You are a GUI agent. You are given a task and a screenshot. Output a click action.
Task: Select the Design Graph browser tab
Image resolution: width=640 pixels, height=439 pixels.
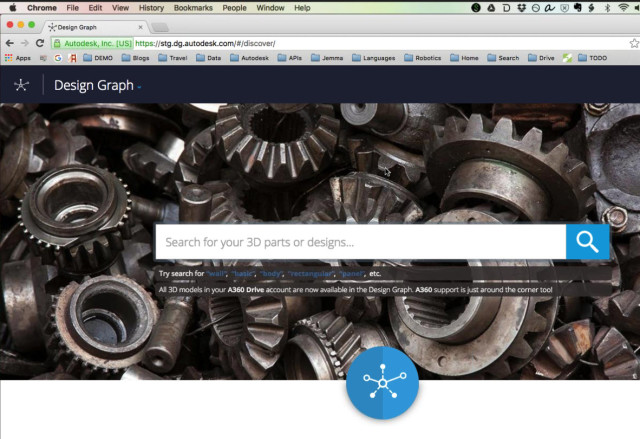[94, 27]
